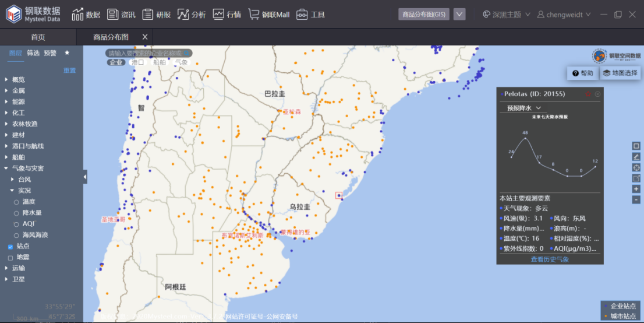The image size is (644, 323).
Task: Expand the 台风 tree node
Action: (12, 180)
